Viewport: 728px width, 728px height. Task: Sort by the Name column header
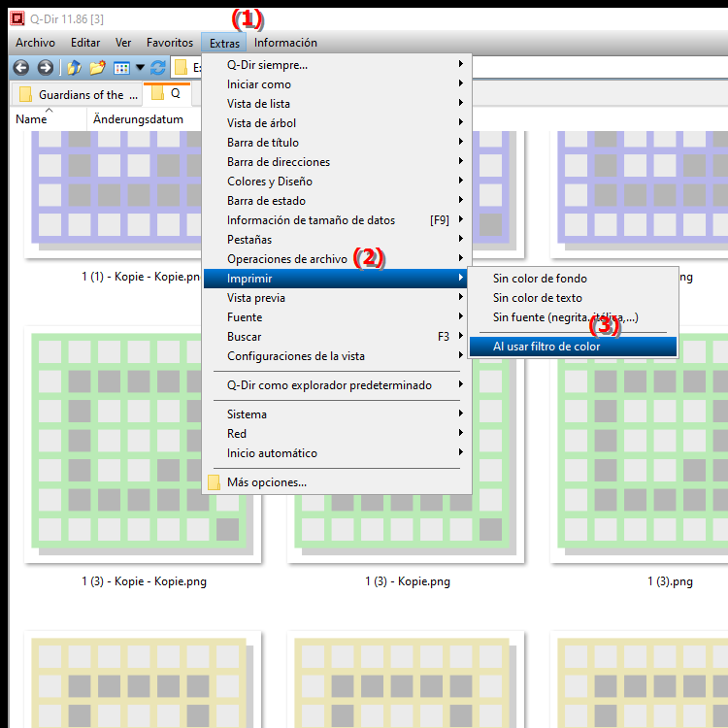tap(31, 119)
